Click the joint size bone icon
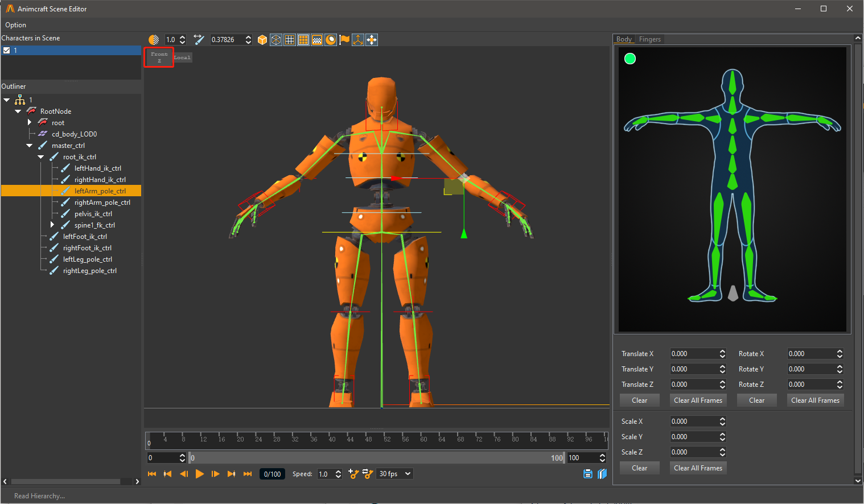The image size is (864, 504). point(199,40)
